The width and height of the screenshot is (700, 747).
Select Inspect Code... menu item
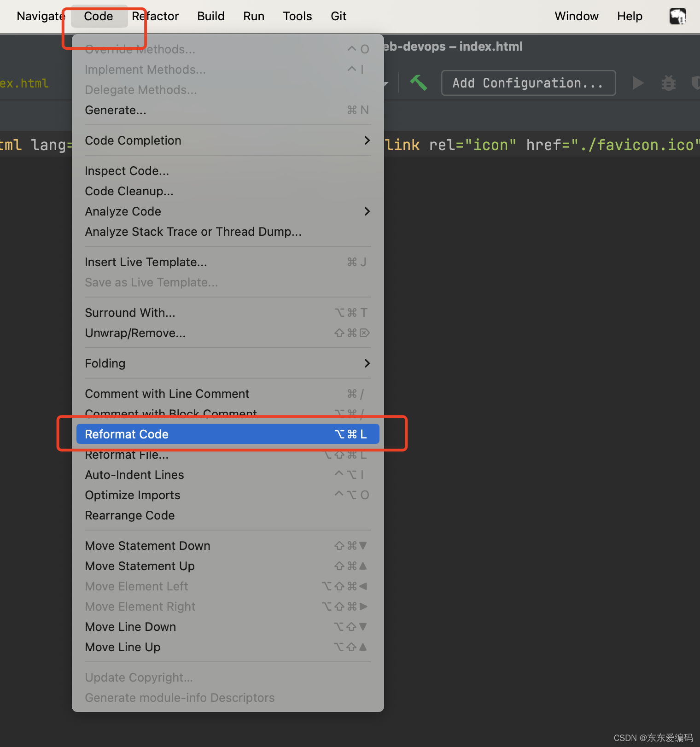coord(227,171)
